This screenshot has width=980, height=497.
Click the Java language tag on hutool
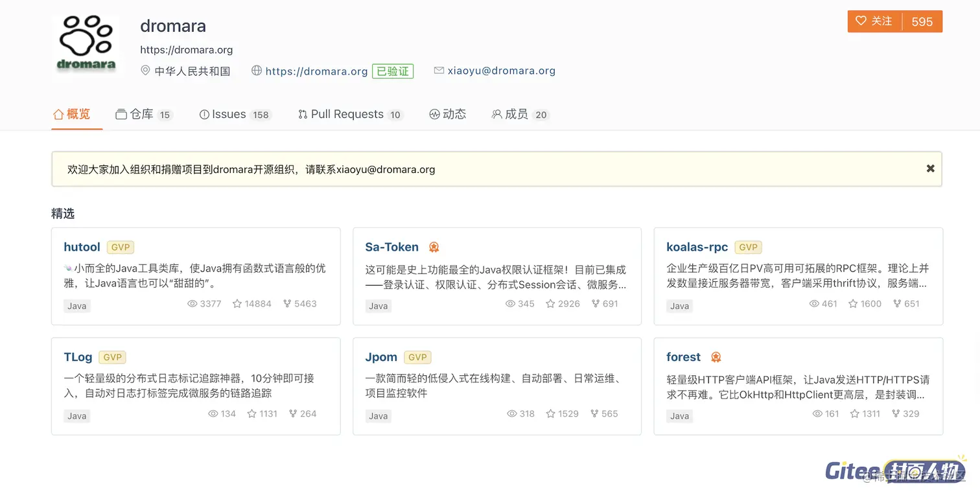[77, 306]
